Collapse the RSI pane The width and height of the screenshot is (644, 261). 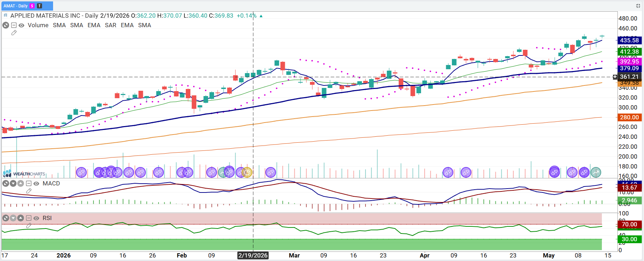click(29, 218)
